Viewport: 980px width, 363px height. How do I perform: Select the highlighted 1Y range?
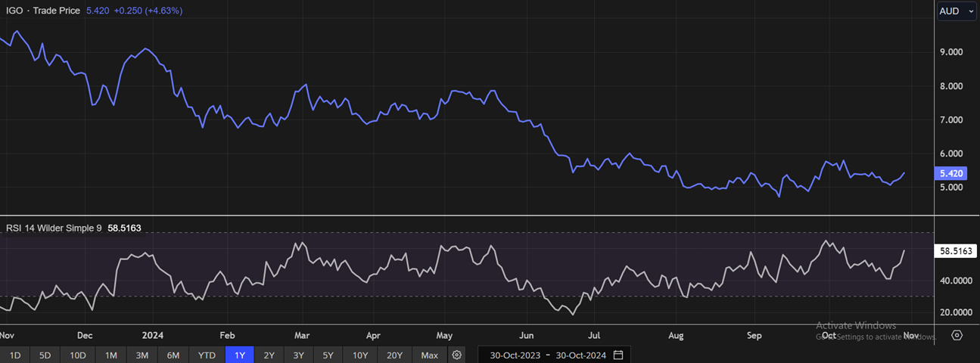[240, 355]
